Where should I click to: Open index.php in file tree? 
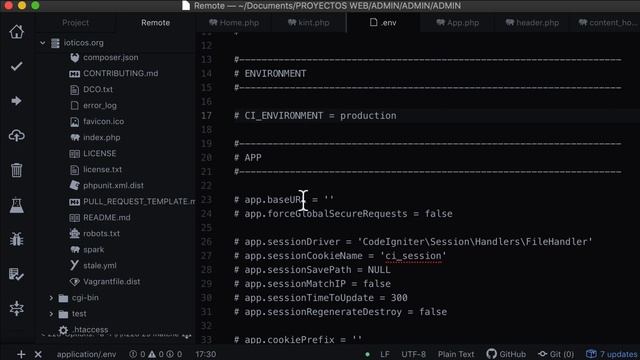[102, 138]
